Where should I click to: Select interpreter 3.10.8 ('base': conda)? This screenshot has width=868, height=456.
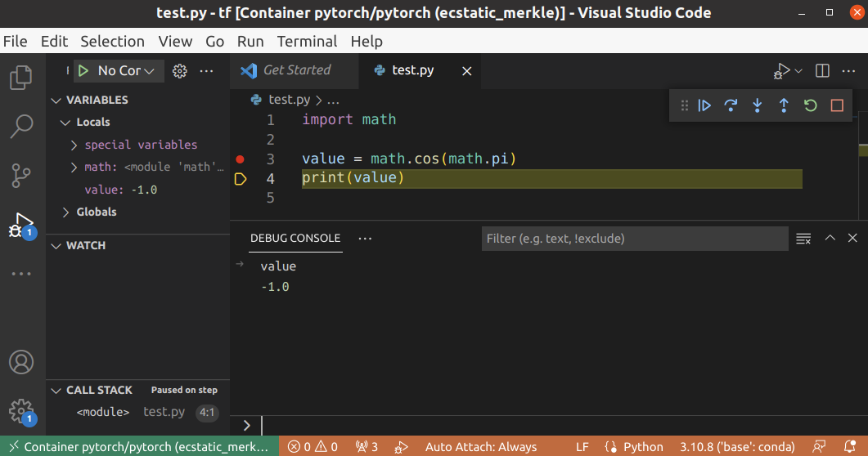(x=737, y=447)
